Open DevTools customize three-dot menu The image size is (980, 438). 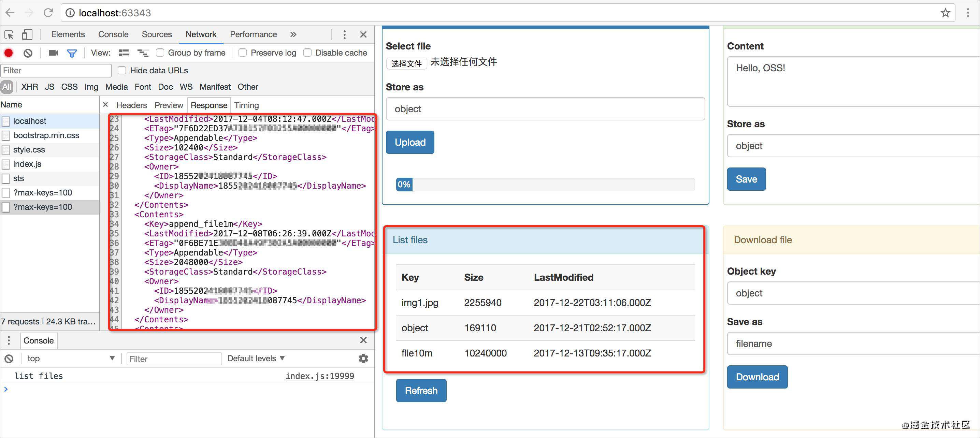pyautogui.click(x=344, y=34)
